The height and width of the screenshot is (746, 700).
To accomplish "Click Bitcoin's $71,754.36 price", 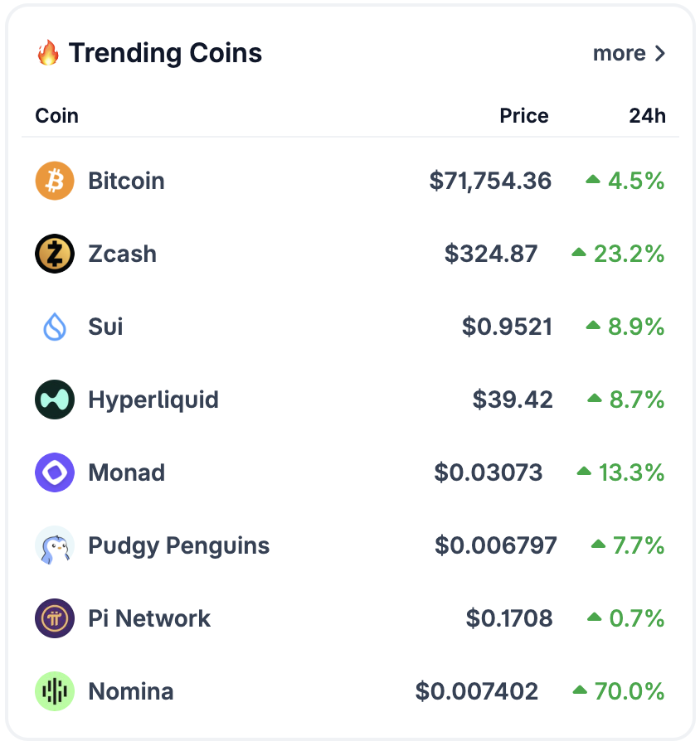I will tap(490, 181).
